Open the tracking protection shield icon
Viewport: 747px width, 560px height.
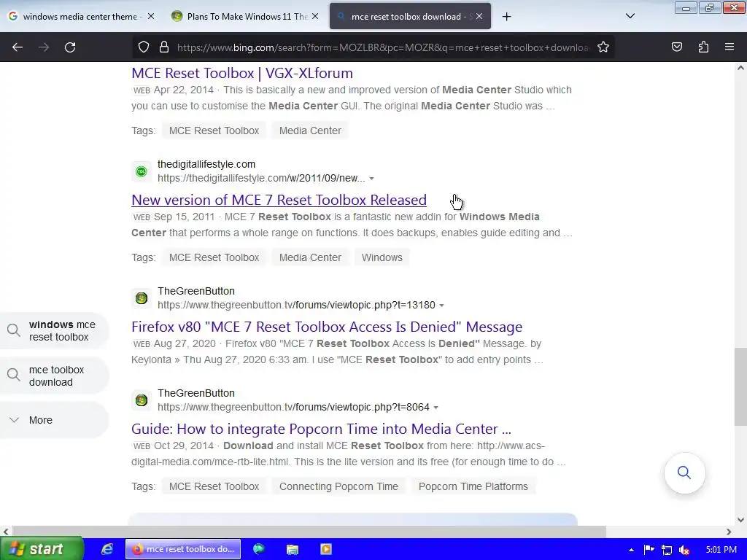pos(144,47)
